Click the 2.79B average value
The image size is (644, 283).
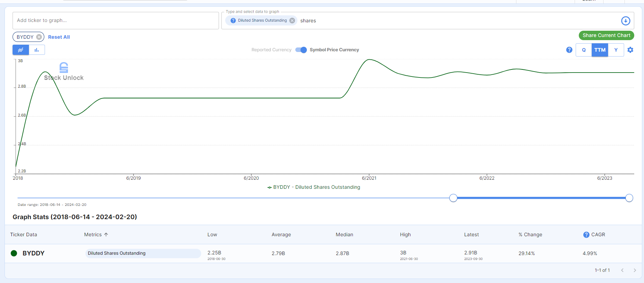click(x=278, y=253)
